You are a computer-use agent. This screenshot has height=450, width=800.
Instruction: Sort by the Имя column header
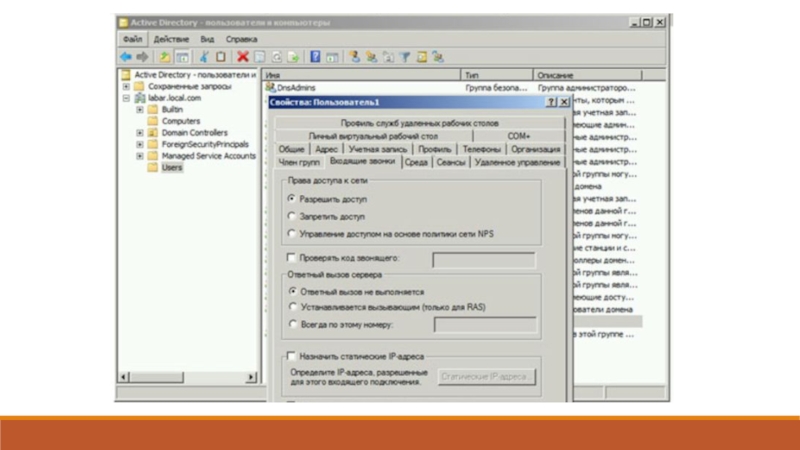[x=361, y=75]
